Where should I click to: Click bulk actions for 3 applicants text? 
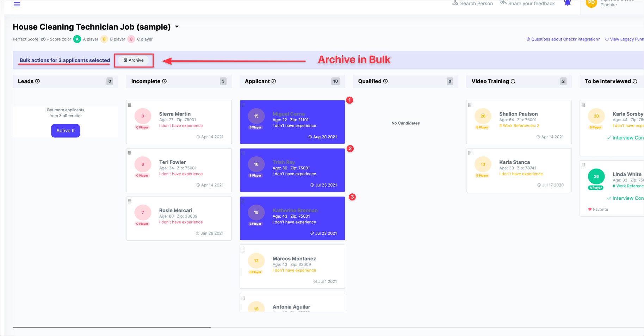(65, 60)
